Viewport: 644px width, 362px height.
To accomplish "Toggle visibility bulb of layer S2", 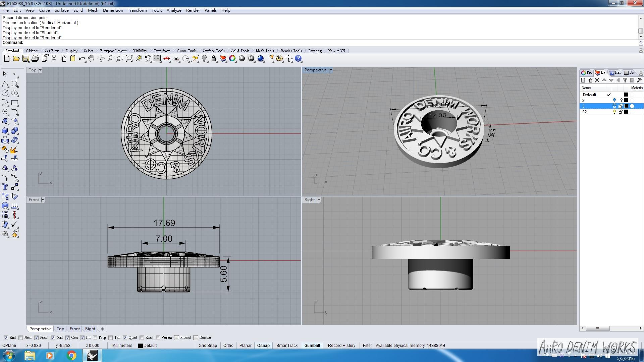I will (x=614, y=112).
